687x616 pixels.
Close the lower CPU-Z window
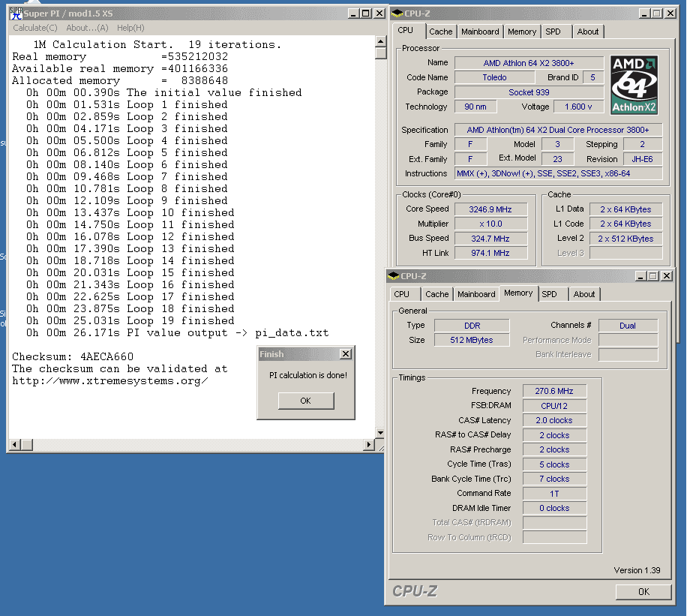click(x=667, y=276)
